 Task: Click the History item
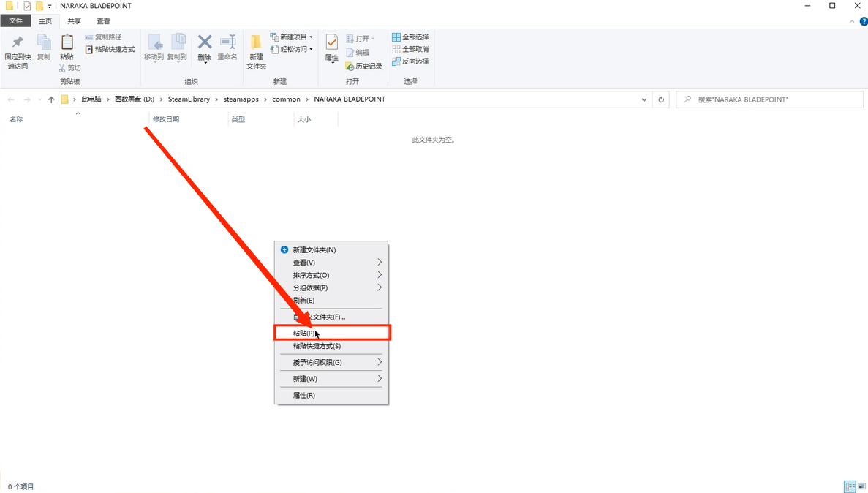[363, 66]
